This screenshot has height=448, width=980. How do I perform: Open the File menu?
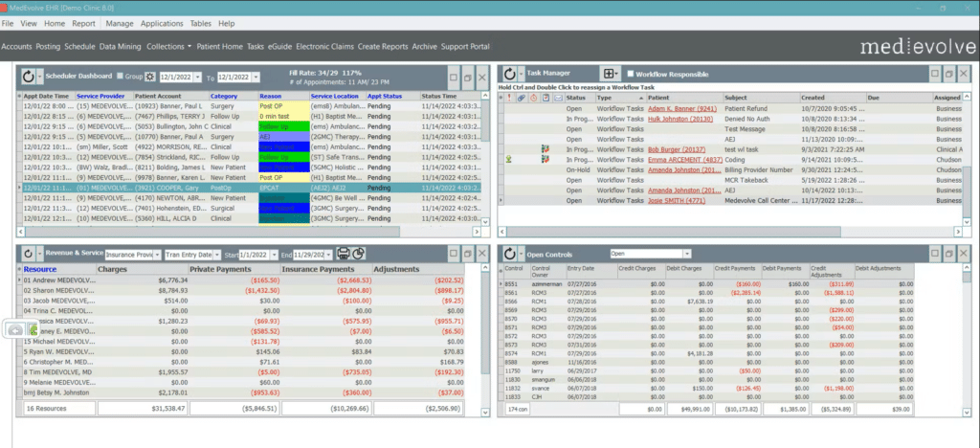[x=8, y=23]
